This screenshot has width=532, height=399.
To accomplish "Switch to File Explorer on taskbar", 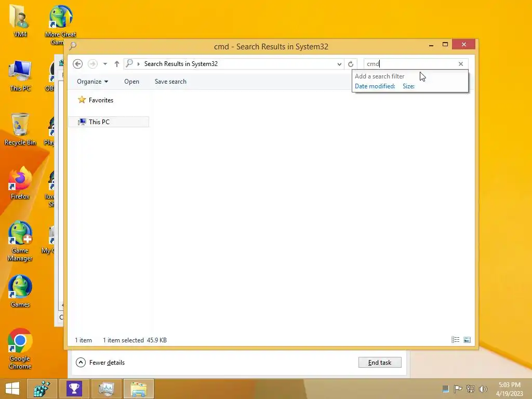I will pyautogui.click(x=139, y=389).
